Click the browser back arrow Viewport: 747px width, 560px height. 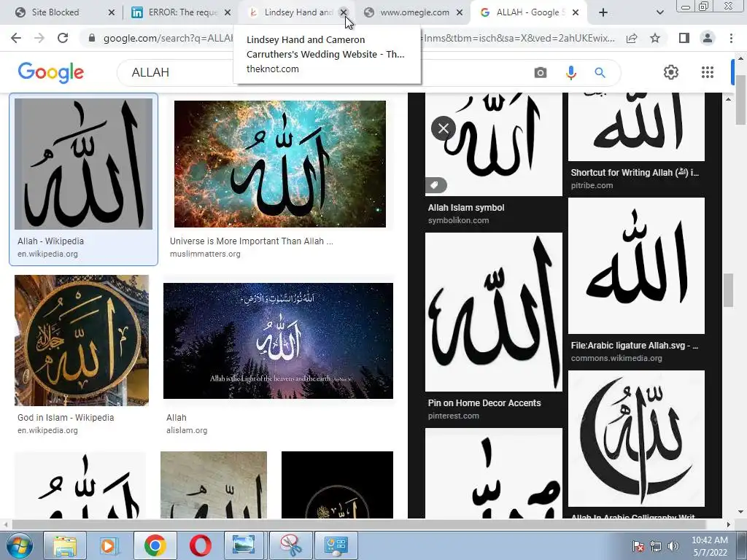pos(16,38)
